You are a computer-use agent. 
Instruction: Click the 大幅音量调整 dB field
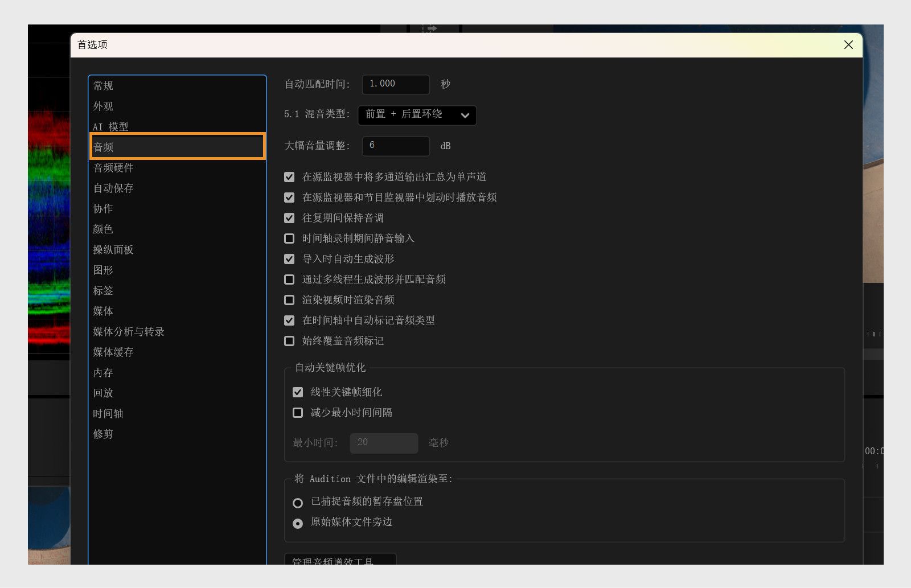click(396, 146)
